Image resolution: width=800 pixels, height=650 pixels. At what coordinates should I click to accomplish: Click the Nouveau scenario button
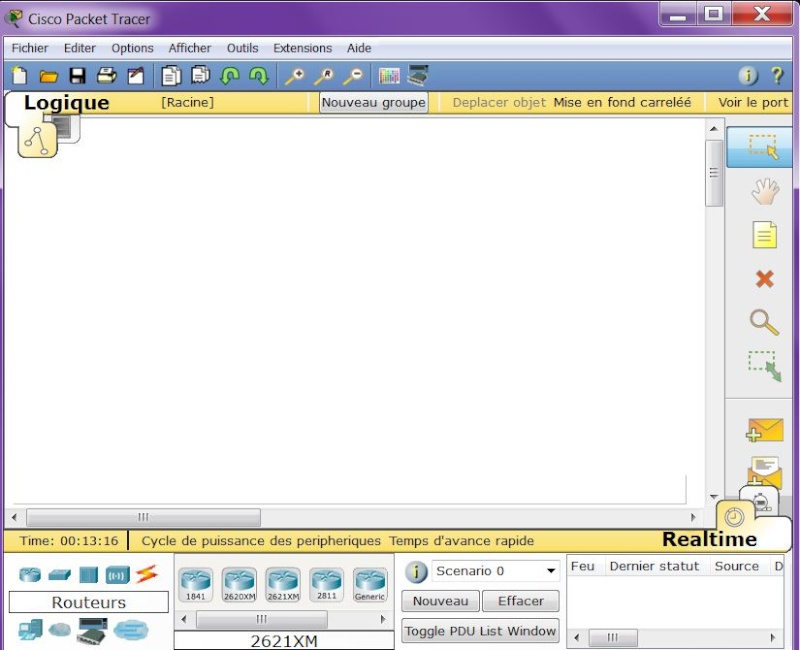(x=440, y=601)
